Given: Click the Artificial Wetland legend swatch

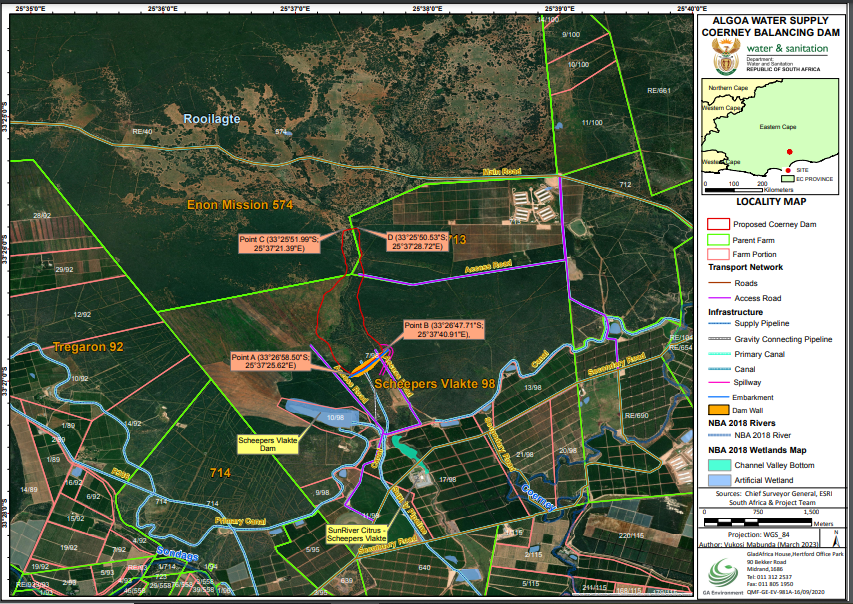Looking at the screenshot, I should click(719, 480).
